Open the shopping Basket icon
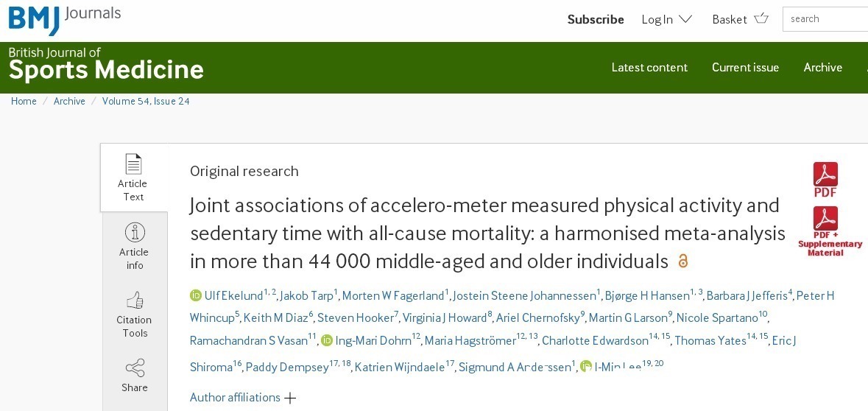 [761, 19]
